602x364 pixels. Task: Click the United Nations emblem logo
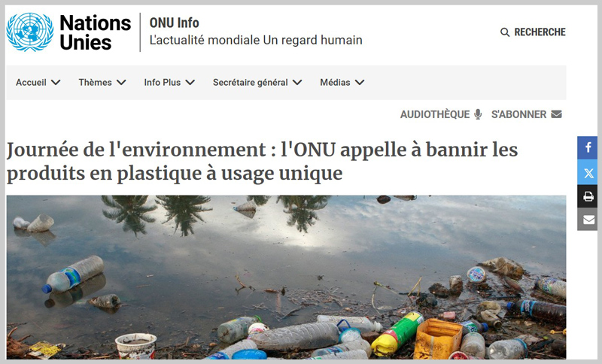coord(30,32)
